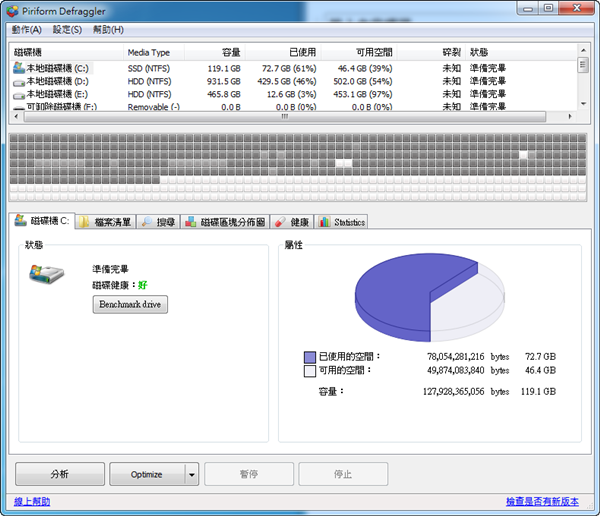The width and height of the screenshot is (600, 516).
Task: Switch to the Statistics tab
Action: (x=341, y=222)
